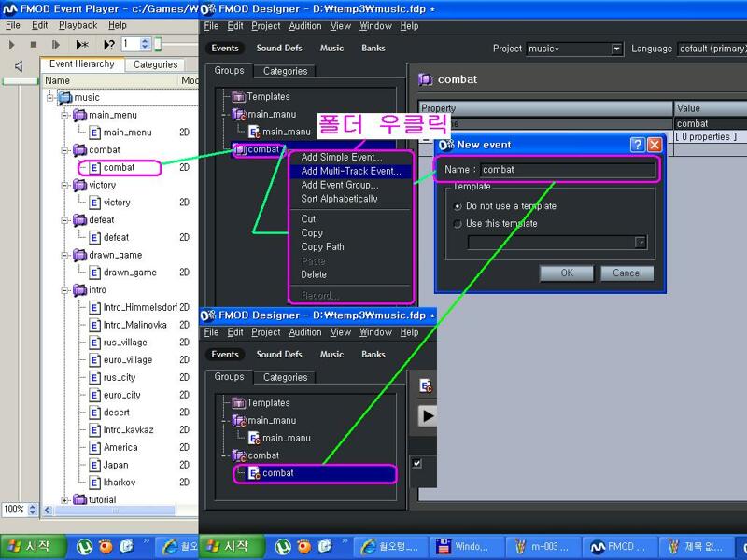
Task: Select the 'Use this template' radio button
Action: pyautogui.click(x=458, y=224)
